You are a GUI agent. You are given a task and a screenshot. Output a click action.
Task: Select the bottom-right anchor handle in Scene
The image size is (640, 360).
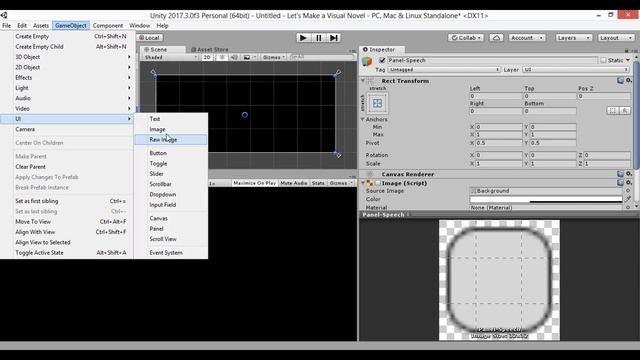pyautogui.click(x=338, y=154)
